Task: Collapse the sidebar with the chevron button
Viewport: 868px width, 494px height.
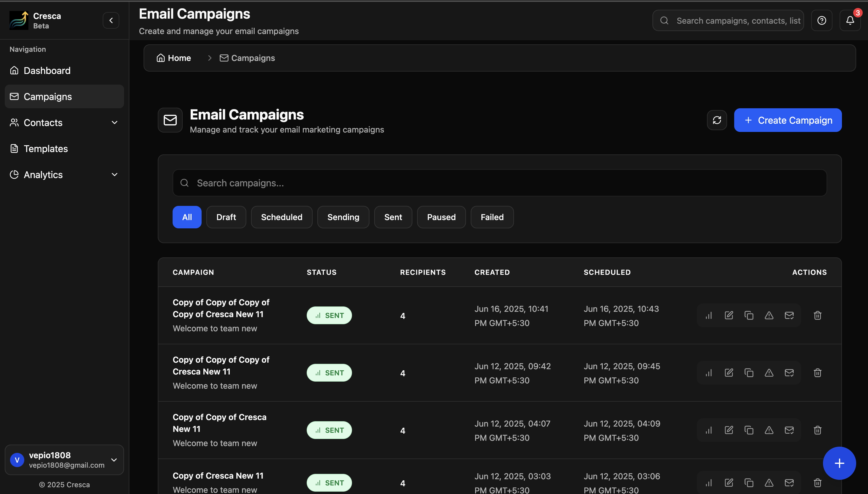Action: pos(111,20)
